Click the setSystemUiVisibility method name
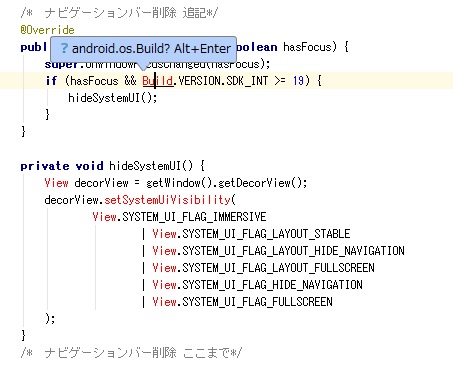The image size is (453, 370). 167,200
